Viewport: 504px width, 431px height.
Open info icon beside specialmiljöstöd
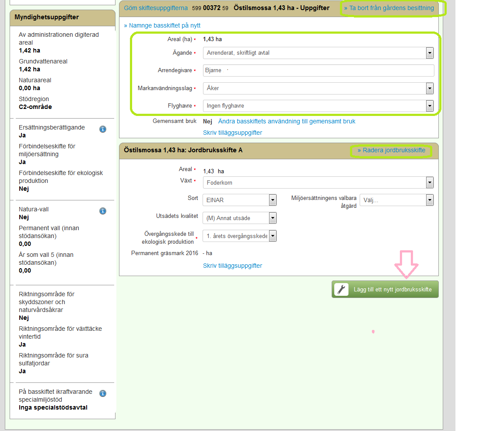102,393
